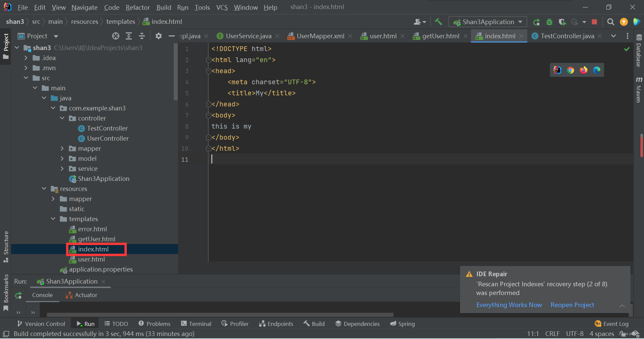
Task: Open the Structure side panel
Action: point(6,247)
